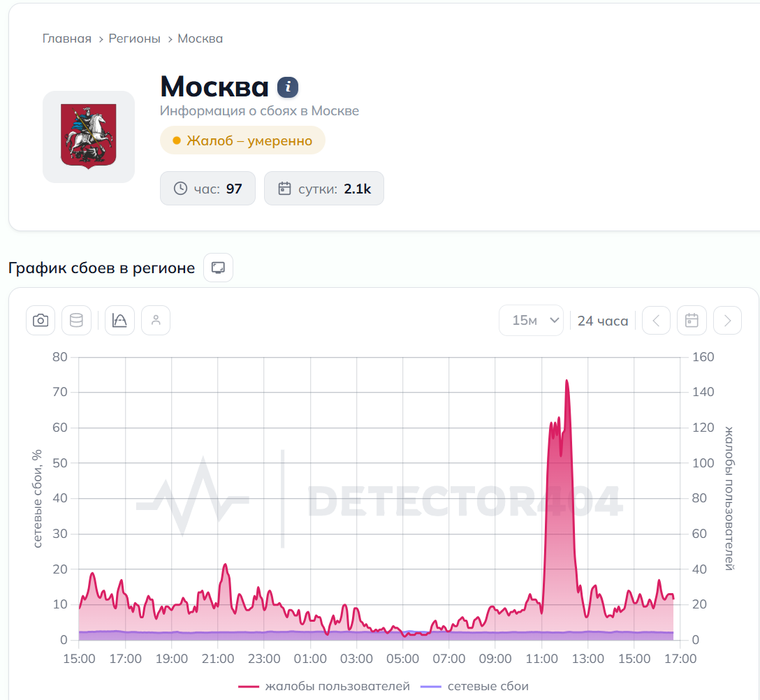Go to previous period with left arrow
Screen dimensions: 760x700
[x=657, y=321]
